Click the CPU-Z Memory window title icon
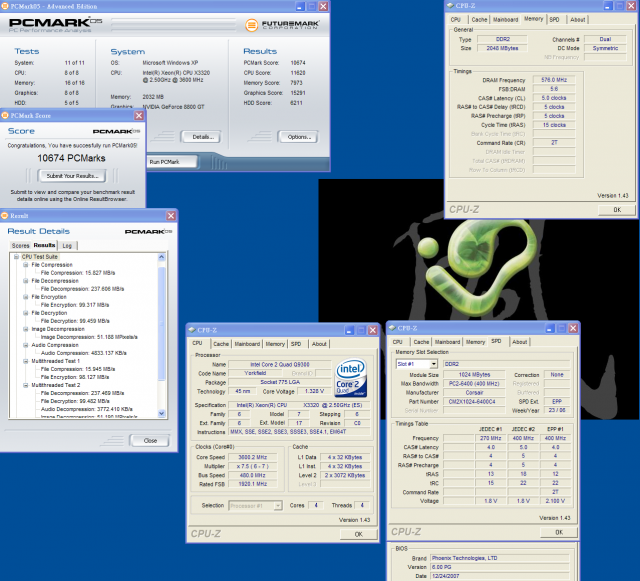Screen dimensions: 640x581 (450, 6)
